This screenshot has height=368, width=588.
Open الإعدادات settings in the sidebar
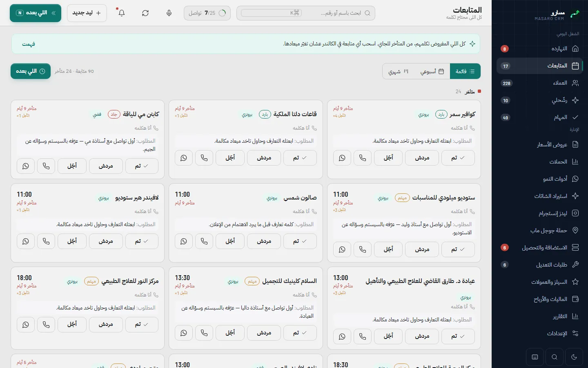click(540, 333)
